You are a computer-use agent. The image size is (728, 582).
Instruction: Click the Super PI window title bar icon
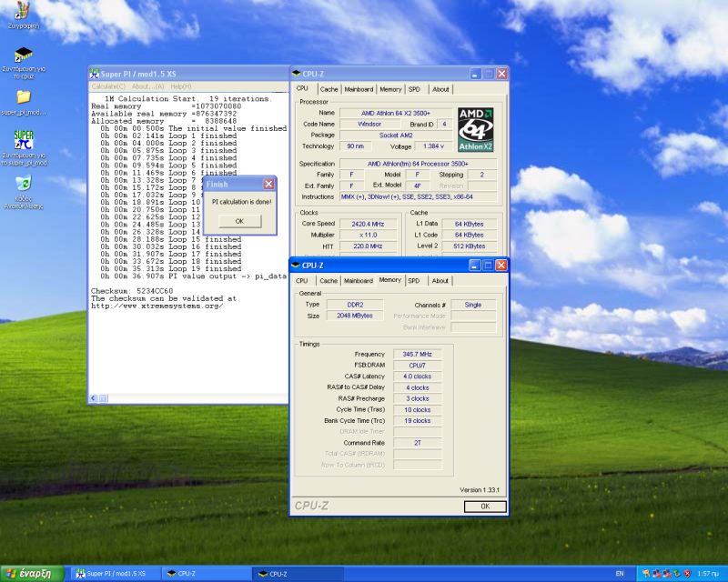point(95,74)
